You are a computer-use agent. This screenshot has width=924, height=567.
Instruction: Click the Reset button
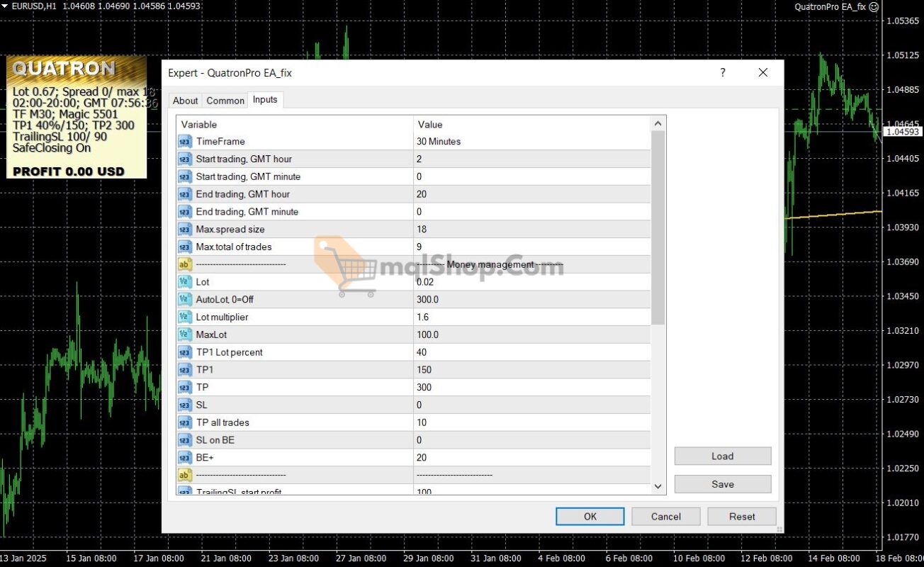pos(741,516)
